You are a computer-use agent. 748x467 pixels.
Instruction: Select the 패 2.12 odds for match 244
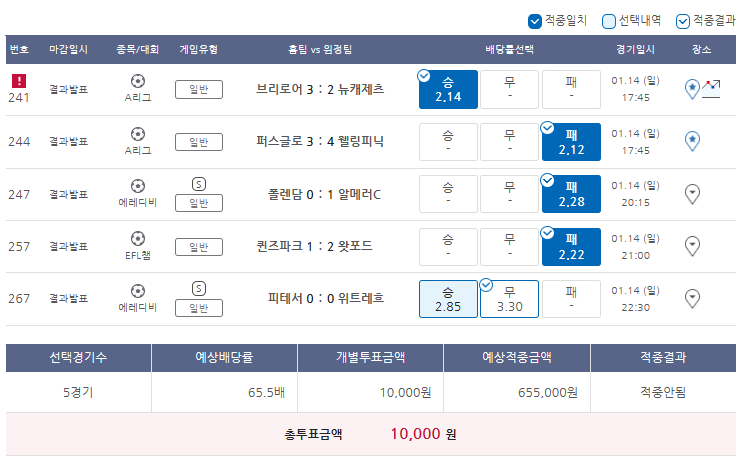(571, 142)
